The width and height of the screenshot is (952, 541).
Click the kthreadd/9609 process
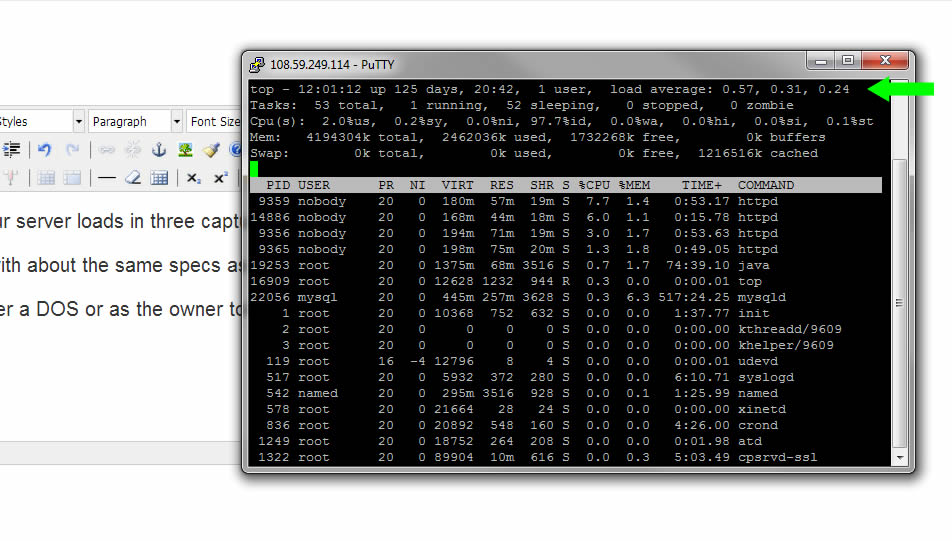tap(790, 329)
